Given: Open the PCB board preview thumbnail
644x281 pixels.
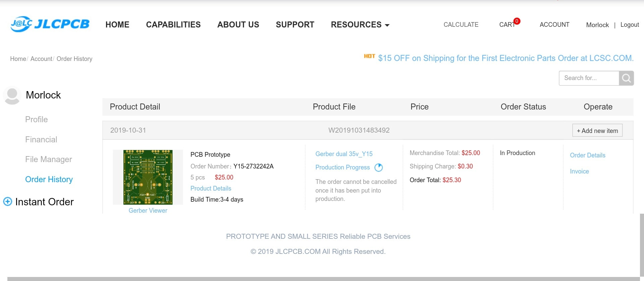Looking at the screenshot, I should point(148,177).
